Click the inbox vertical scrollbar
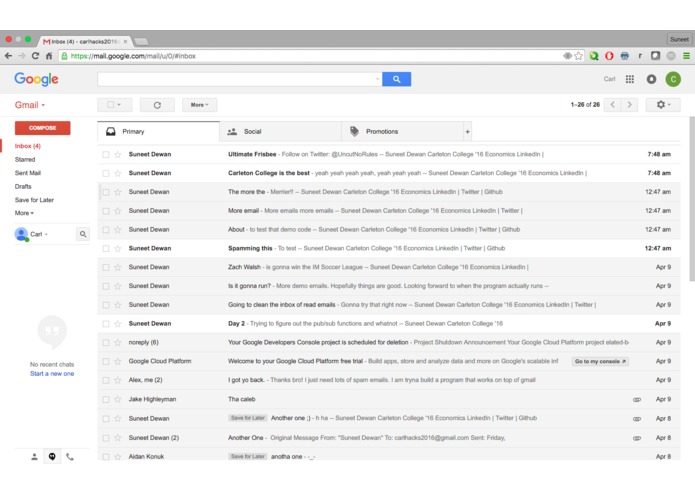 (692, 199)
